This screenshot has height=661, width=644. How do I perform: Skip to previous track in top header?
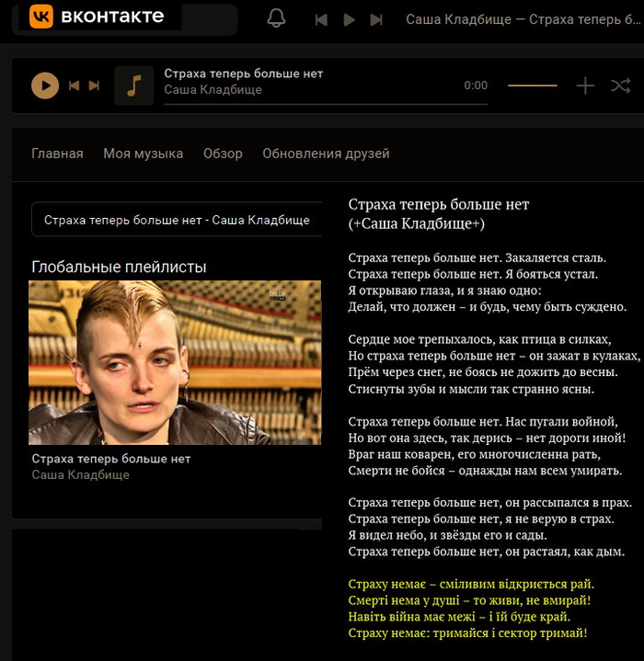point(321,19)
